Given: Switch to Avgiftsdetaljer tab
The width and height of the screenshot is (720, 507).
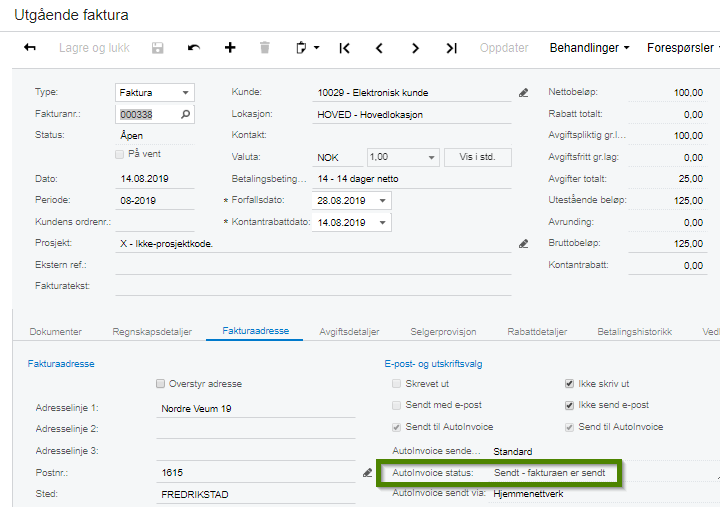Looking at the screenshot, I should coord(349,332).
